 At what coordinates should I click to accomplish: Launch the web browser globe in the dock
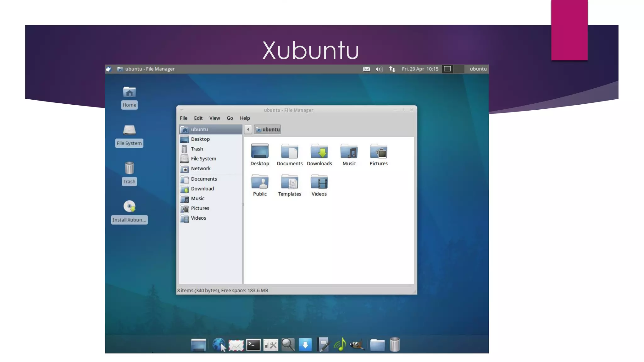coord(219,345)
